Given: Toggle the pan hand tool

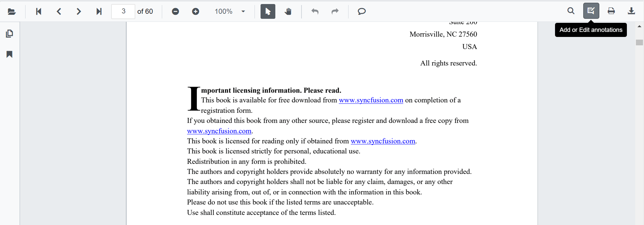Looking at the screenshot, I should pyautogui.click(x=288, y=11).
